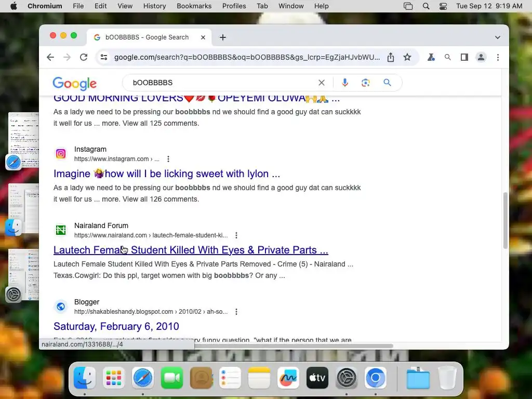
Task: Open Finder from the Dock
Action: click(x=85, y=378)
